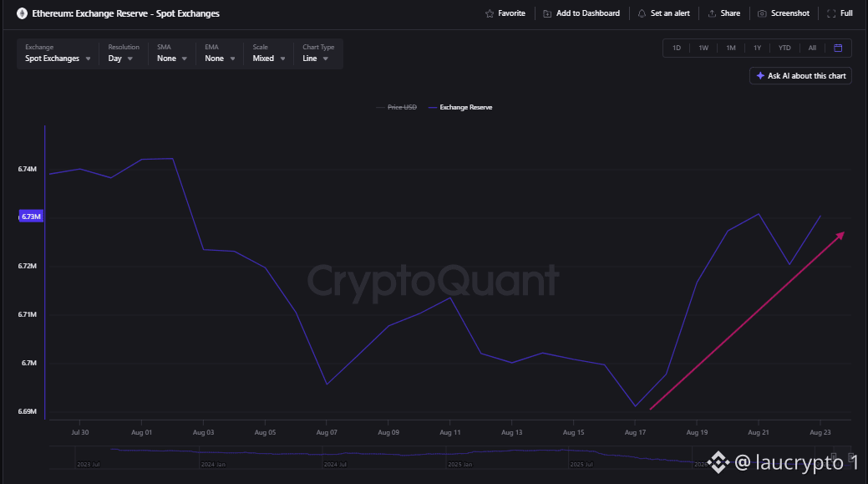Click the alert bell icon
This screenshot has width=868, height=484.
[x=642, y=13]
